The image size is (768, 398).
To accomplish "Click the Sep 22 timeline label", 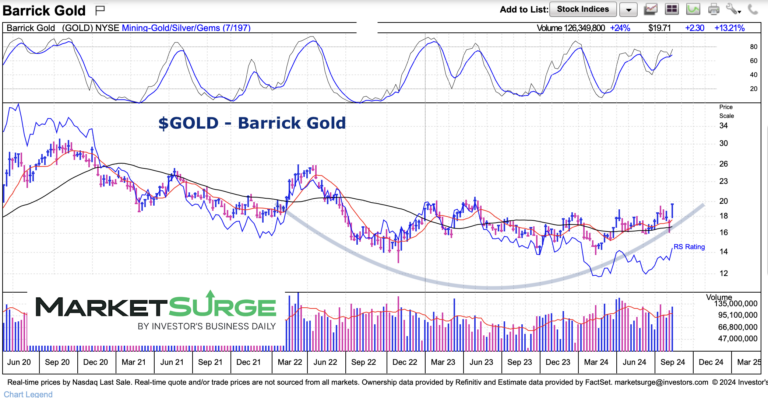I will (x=363, y=362).
